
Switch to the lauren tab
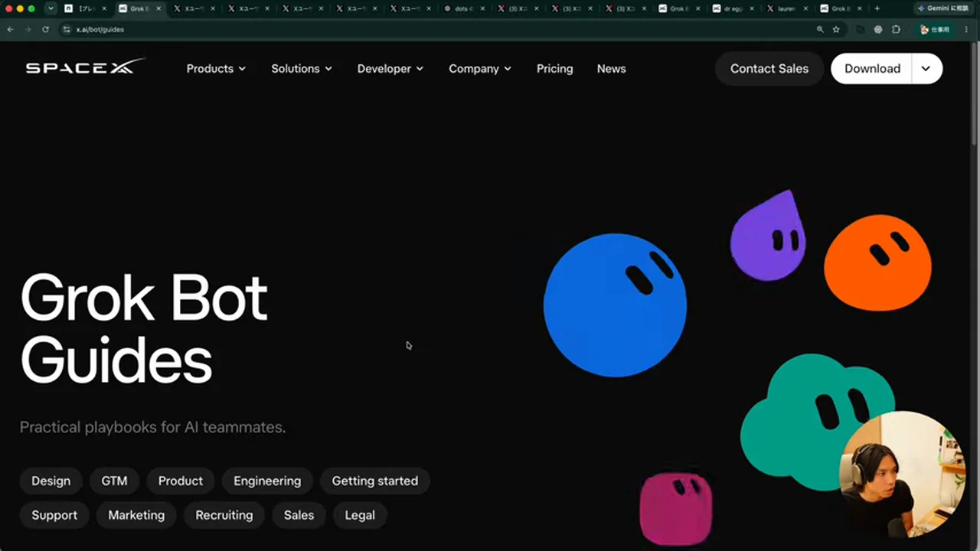click(786, 8)
